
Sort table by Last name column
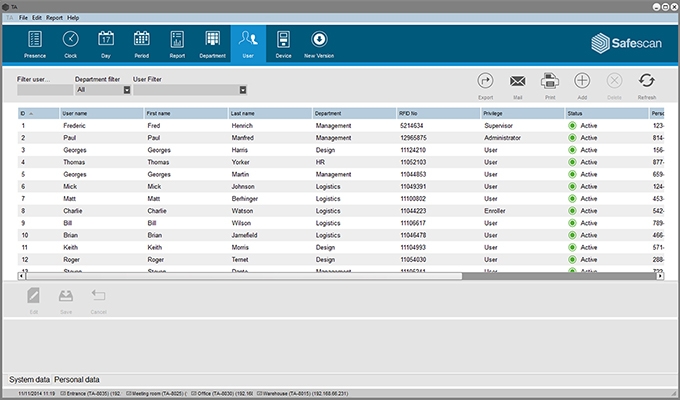click(x=270, y=114)
